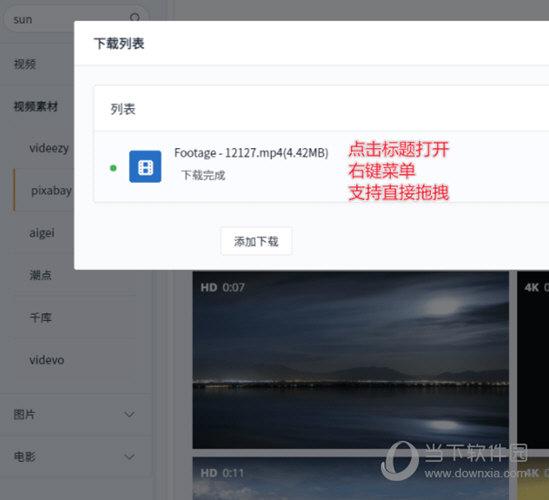Expand the 图片 category chevron
This screenshot has height=500, width=549.
coord(130,415)
